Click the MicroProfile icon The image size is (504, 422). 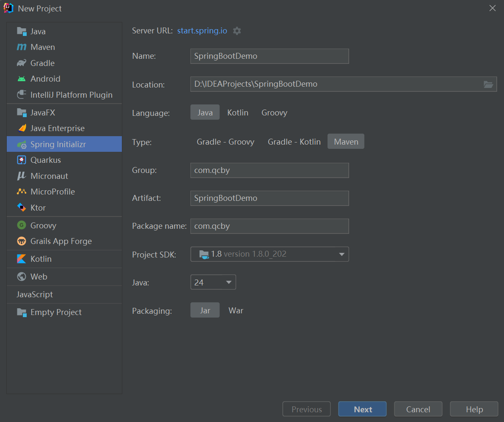point(22,192)
